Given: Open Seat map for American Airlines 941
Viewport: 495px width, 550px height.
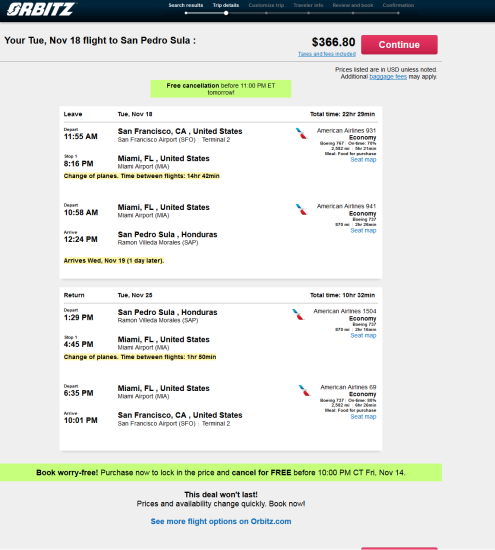Looking at the screenshot, I should pos(363,230).
